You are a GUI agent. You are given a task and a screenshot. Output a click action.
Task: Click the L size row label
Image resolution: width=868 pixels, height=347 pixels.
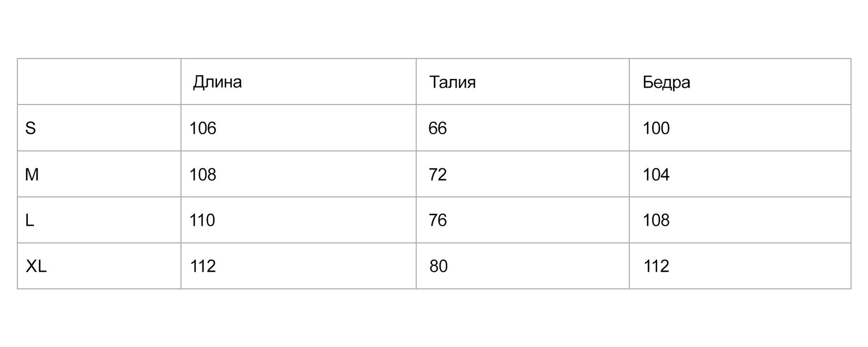point(29,220)
